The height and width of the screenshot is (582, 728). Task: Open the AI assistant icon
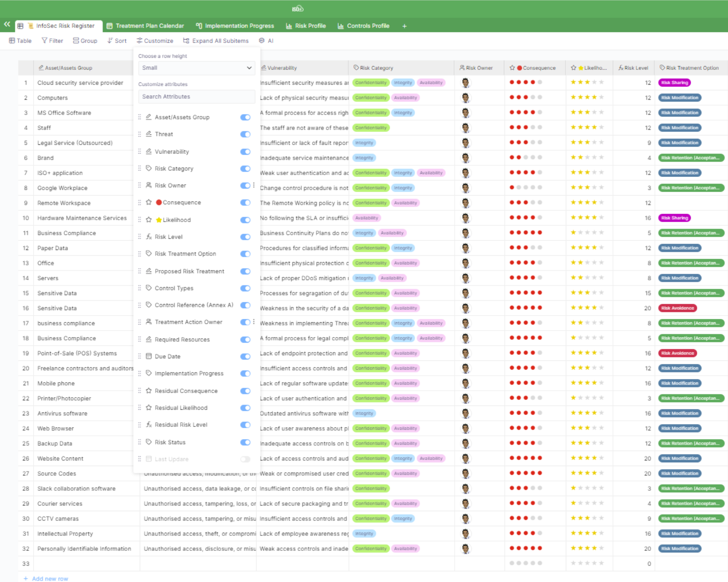click(x=262, y=41)
